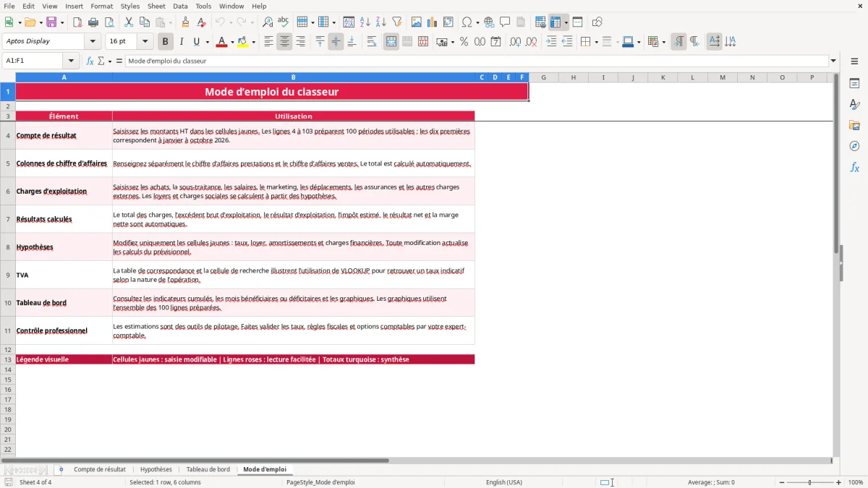Image resolution: width=868 pixels, height=488 pixels.
Task: Toggle Center Horizontally alignment button
Action: point(284,42)
